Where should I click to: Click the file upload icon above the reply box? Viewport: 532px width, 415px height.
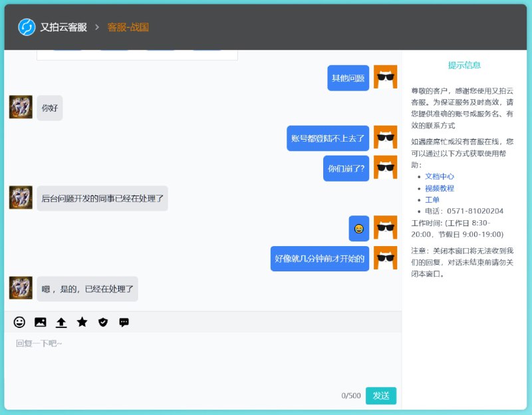click(x=61, y=323)
